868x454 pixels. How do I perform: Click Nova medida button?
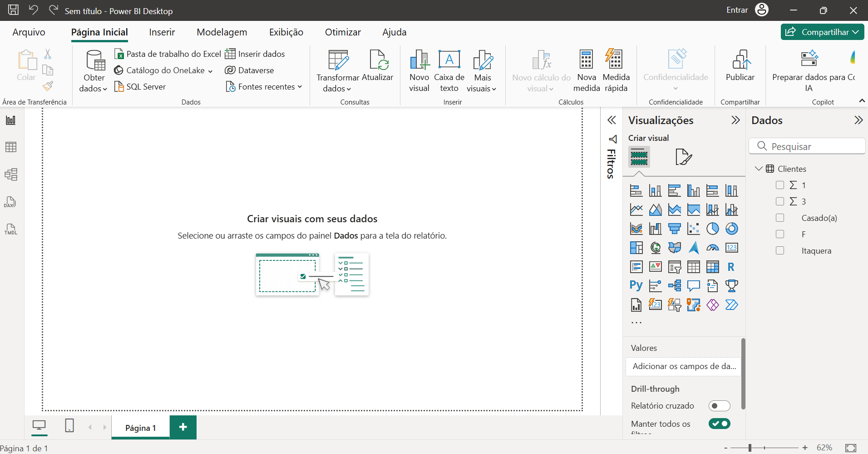click(587, 71)
